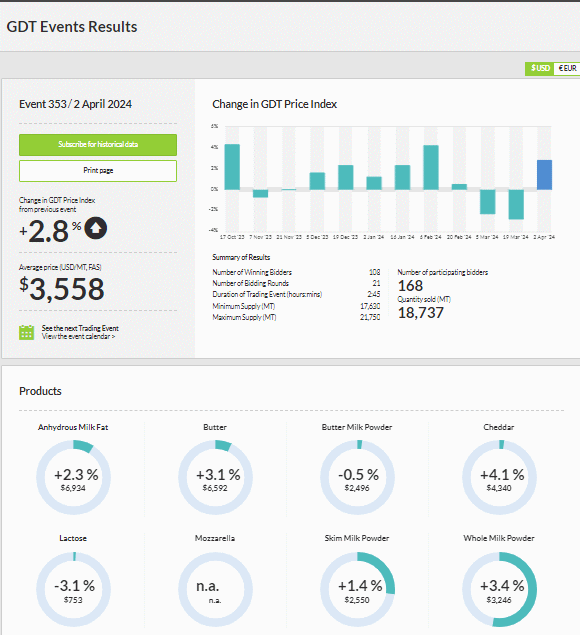The width and height of the screenshot is (580, 635).
Task: Subscribe for historical data
Action: coord(98,145)
